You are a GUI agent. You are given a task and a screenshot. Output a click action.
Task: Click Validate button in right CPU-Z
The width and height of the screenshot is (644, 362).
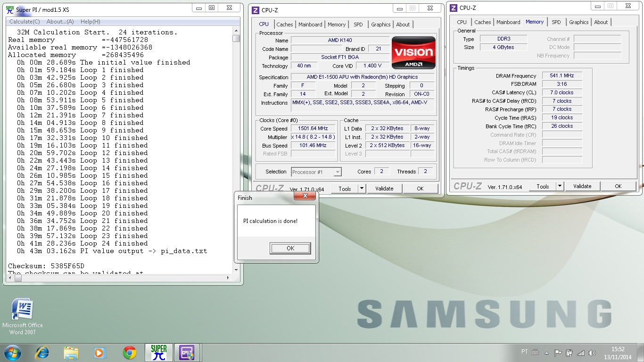[582, 186]
